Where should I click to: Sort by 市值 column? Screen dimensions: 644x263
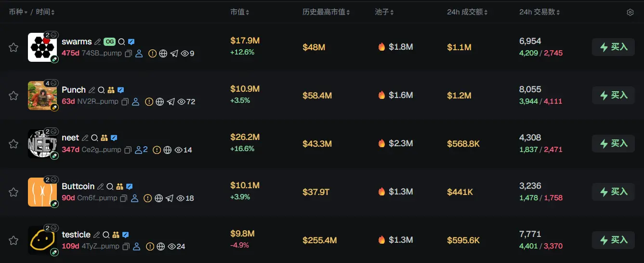[239, 12]
